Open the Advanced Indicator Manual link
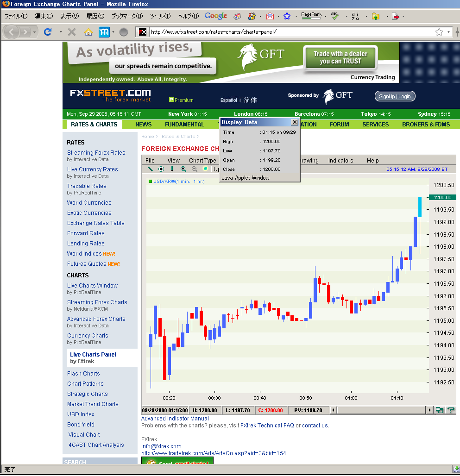The height and width of the screenshot is (476, 460). pos(175,418)
